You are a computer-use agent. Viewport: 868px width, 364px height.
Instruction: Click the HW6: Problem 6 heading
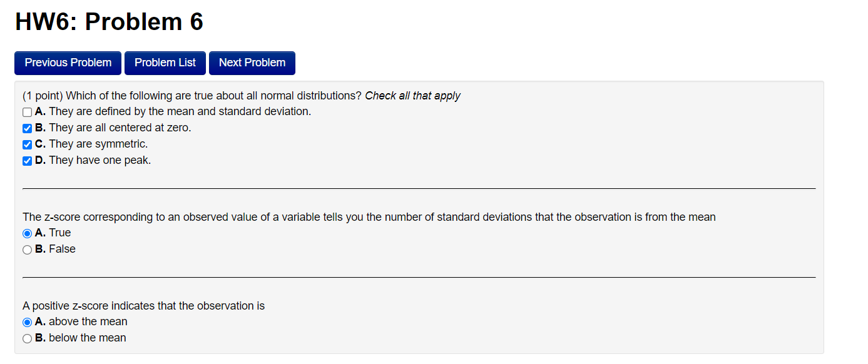click(x=109, y=21)
